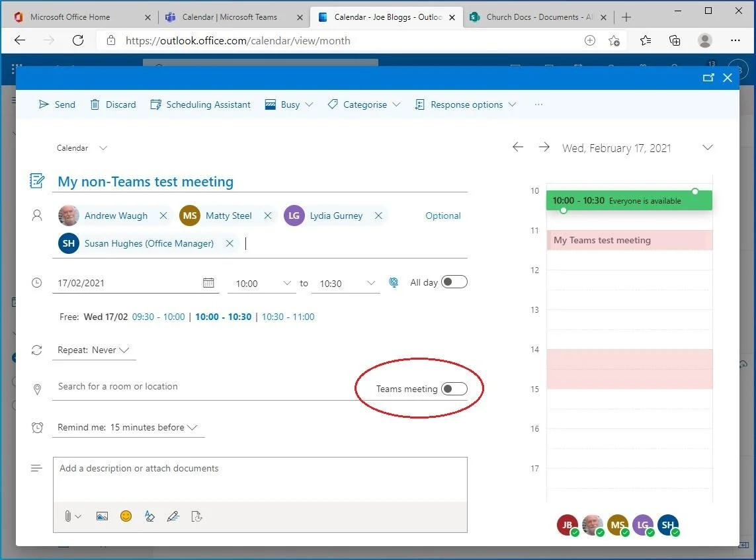
Task: Open the browser favorites list
Action: 645,41
